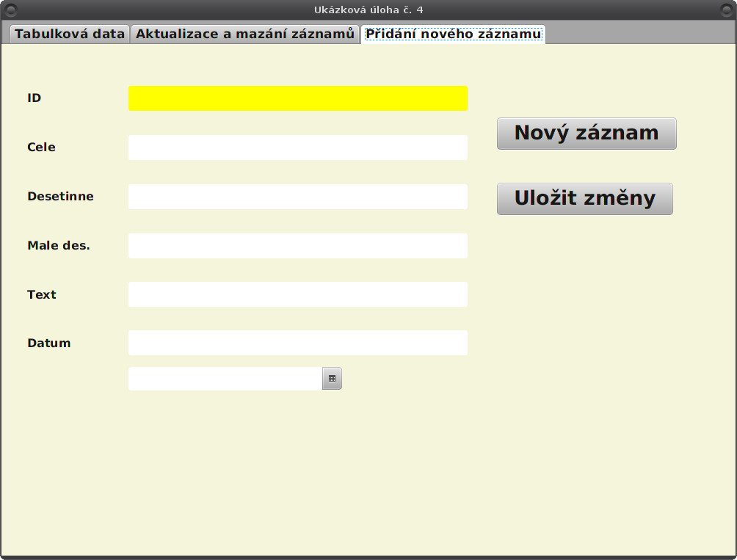The height and width of the screenshot is (560, 737).
Task: Click the Text label
Action: tap(41, 294)
